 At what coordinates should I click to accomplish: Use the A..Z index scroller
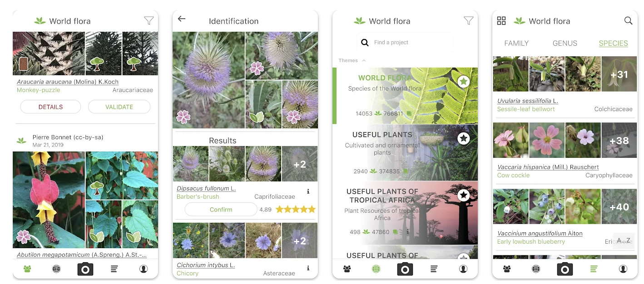click(x=624, y=240)
